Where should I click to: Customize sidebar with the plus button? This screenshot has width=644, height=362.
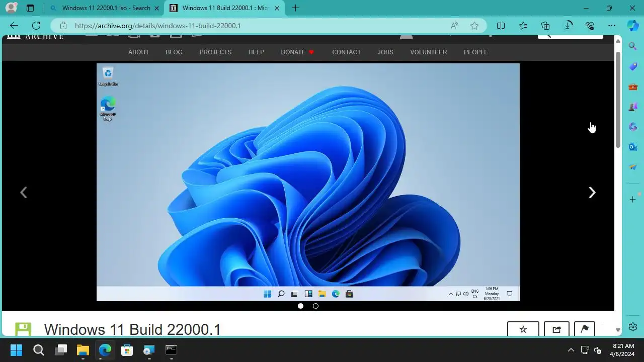633,200
